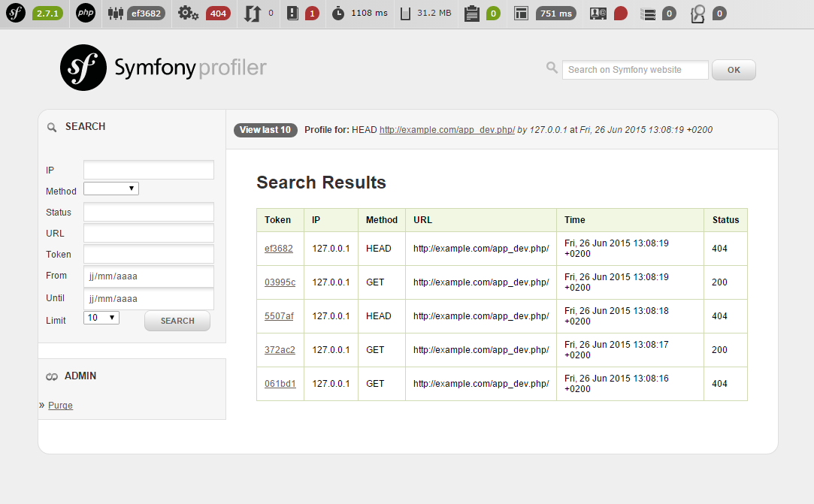This screenshot has height=504, width=814.
Task: Open the 1108 ms timing panel
Action: coord(369,13)
